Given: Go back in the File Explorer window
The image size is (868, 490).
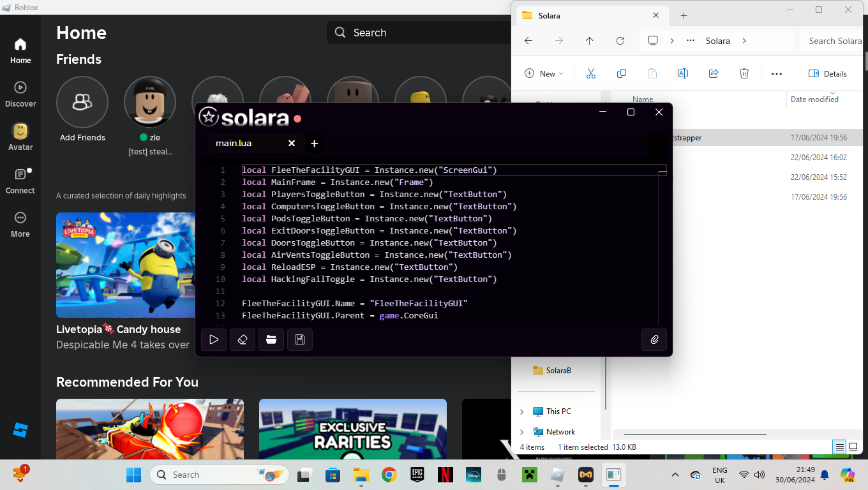Looking at the screenshot, I should [528, 41].
